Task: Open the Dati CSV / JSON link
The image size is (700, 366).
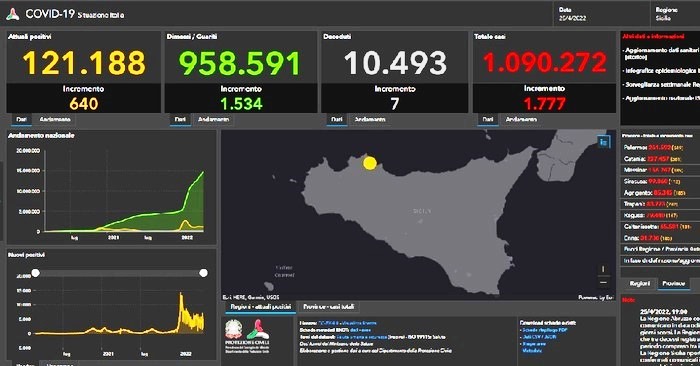Action: [539, 337]
